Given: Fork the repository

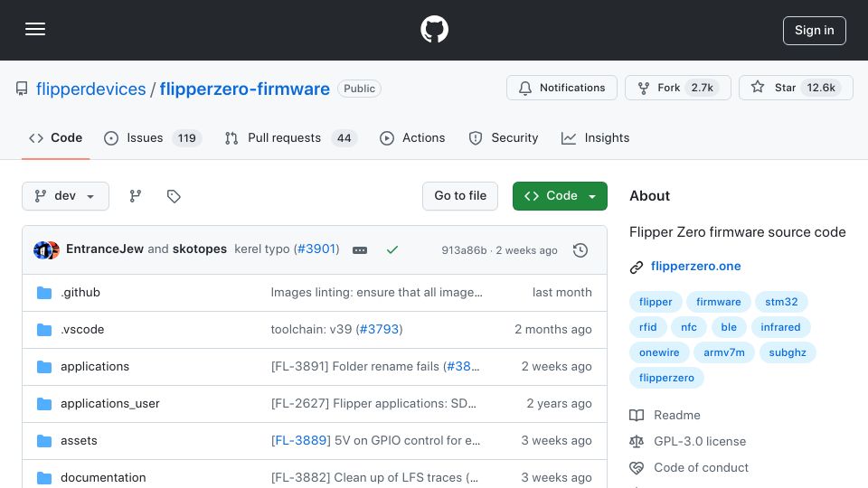Looking at the screenshot, I should tap(677, 88).
